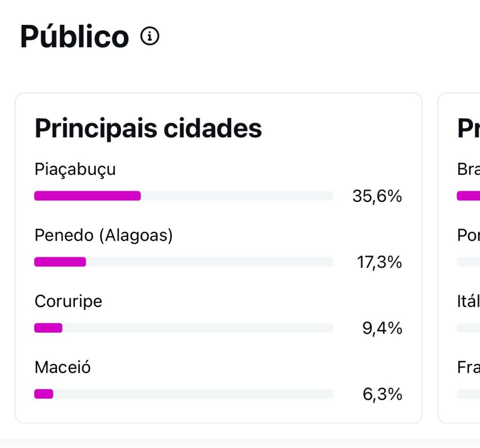Select the cut-off 'Itál' country label

coord(468,301)
